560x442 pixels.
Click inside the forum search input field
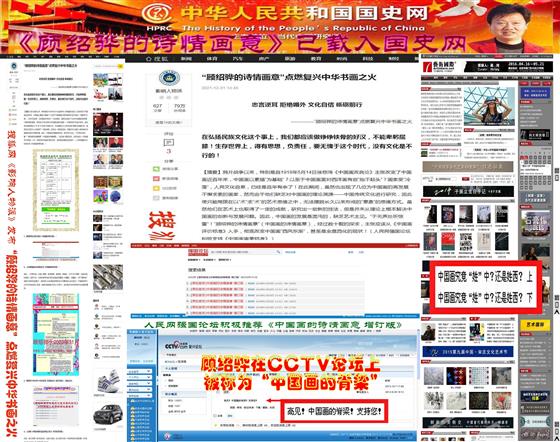243,252
